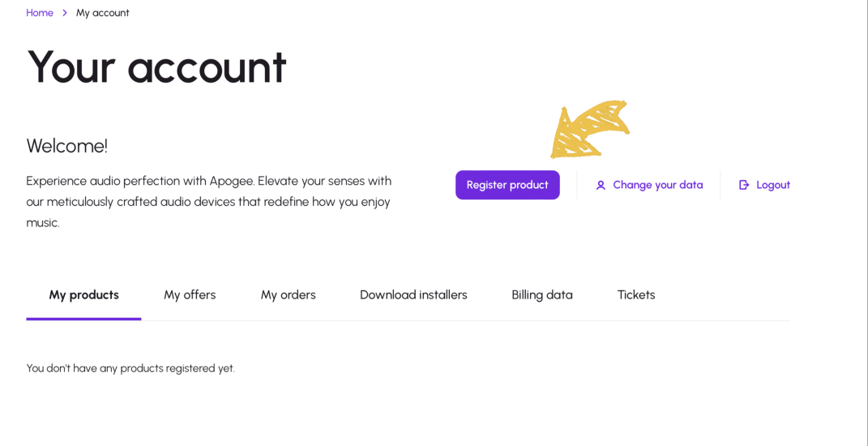Click the no products registered message
The image size is (868, 446).
click(x=130, y=368)
